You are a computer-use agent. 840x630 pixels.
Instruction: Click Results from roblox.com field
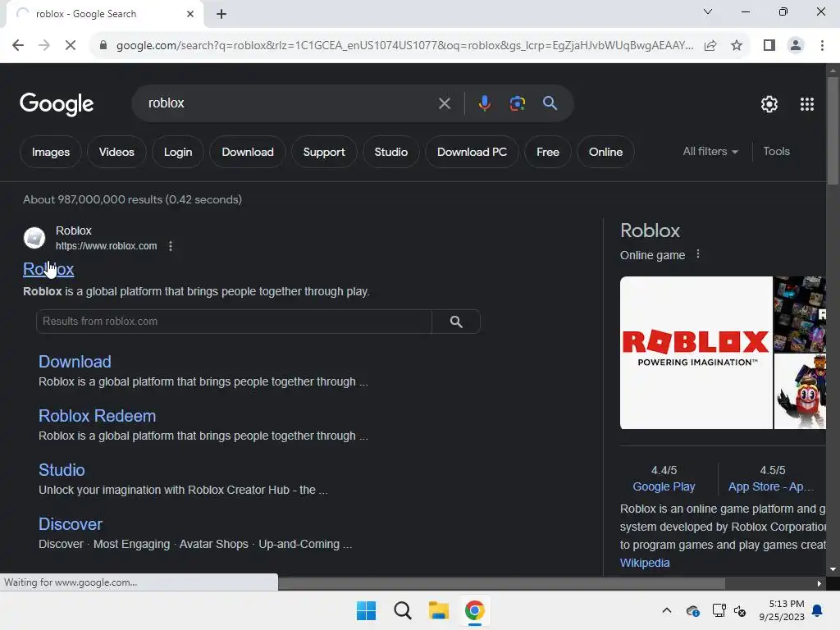[234, 322]
